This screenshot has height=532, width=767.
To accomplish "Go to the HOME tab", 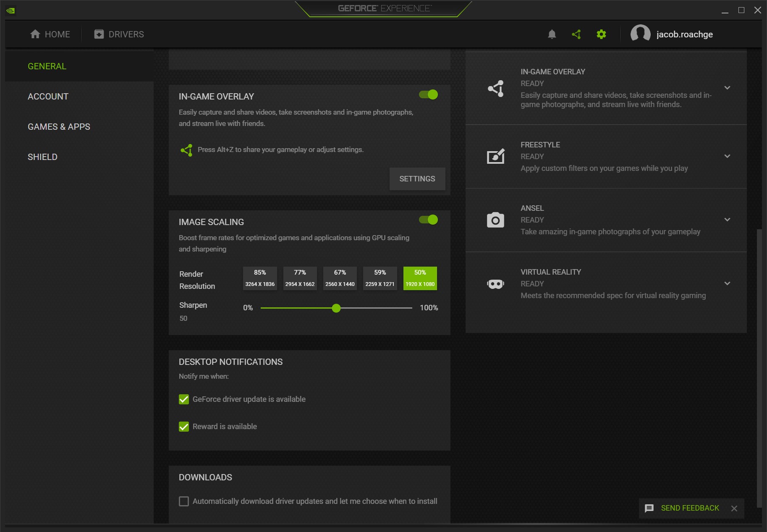I will (50, 34).
